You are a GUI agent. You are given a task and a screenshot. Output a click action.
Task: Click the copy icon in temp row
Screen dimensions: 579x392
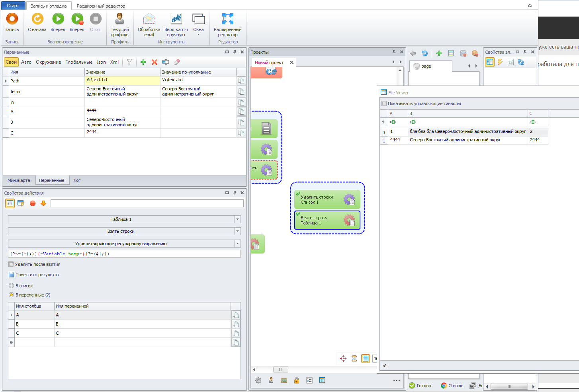click(x=241, y=92)
